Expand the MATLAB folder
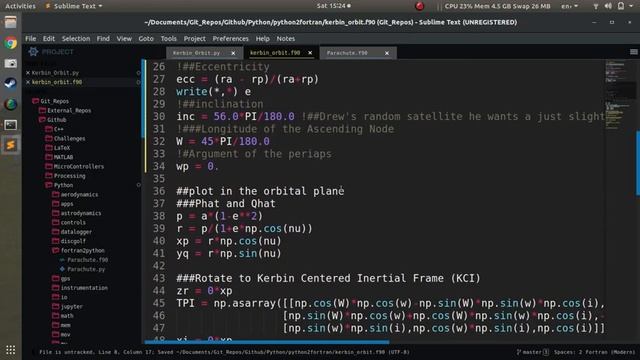640x360 pixels. click(x=59, y=157)
